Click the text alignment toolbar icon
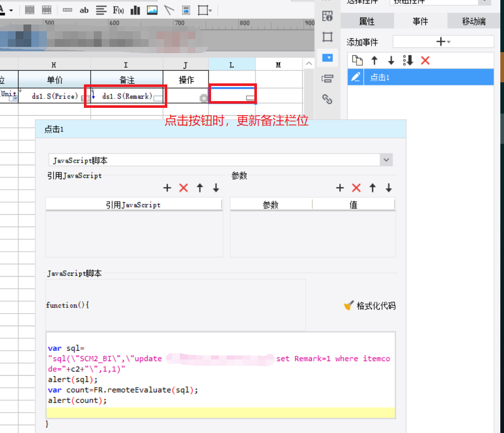The width and height of the screenshot is (504, 433). point(101,10)
